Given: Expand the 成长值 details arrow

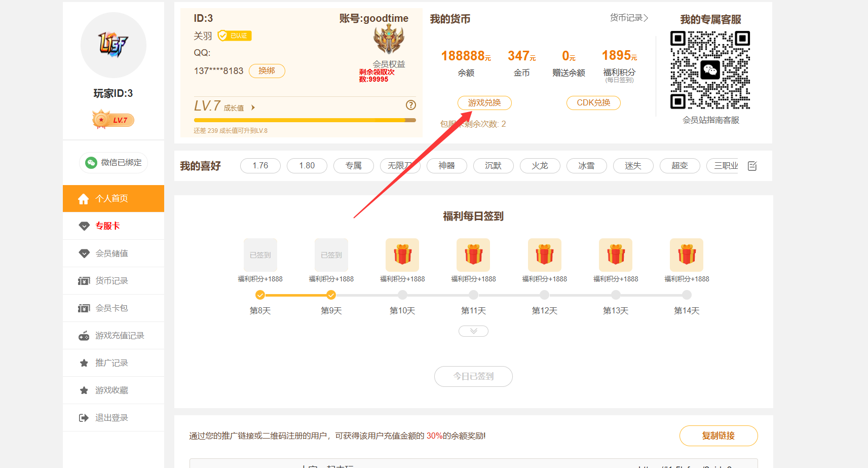Looking at the screenshot, I should point(253,107).
